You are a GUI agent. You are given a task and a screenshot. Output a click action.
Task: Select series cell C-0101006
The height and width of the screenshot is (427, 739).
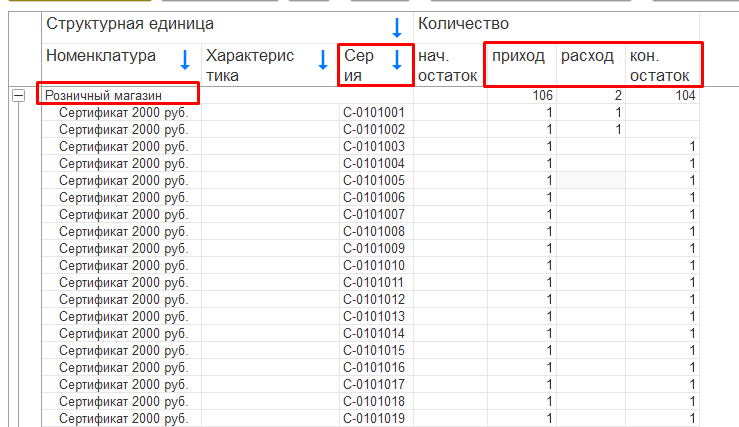tap(376, 197)
